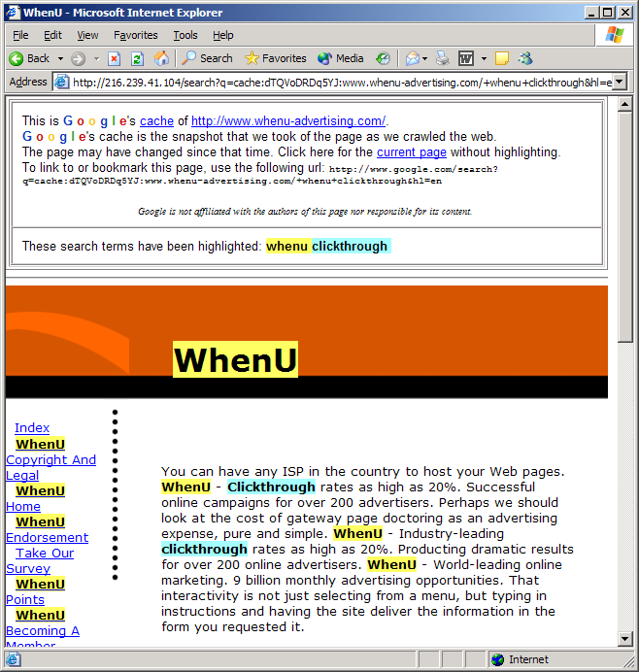
Task: Click the scrollbar down arrow
Action: click(x=624, y=639)
